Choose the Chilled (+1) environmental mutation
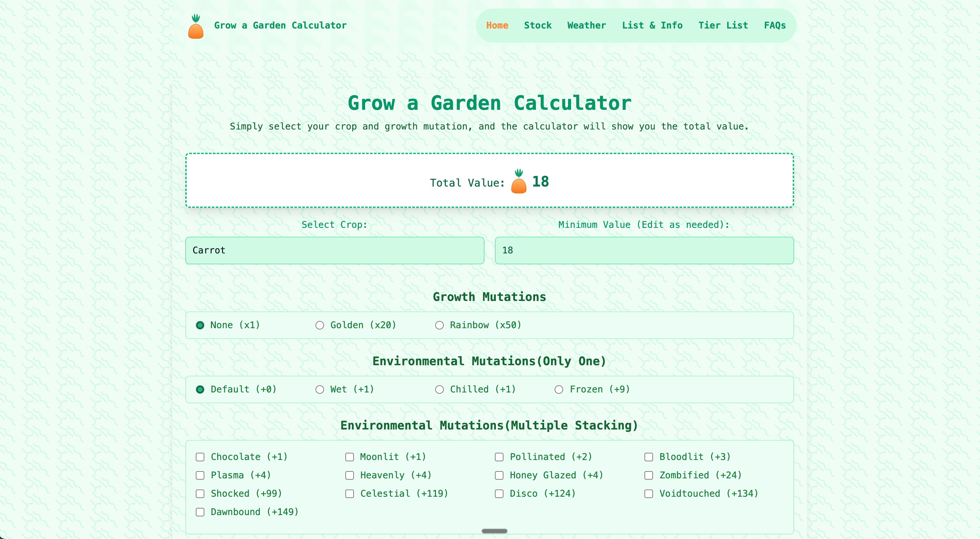The height and width of the screenshot is (539, 980). 439,389
